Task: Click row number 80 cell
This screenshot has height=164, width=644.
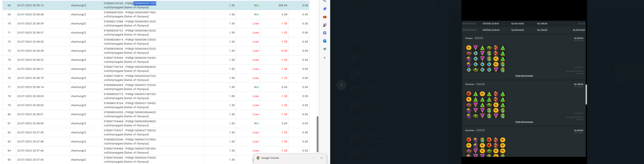Action: (9, 114)
